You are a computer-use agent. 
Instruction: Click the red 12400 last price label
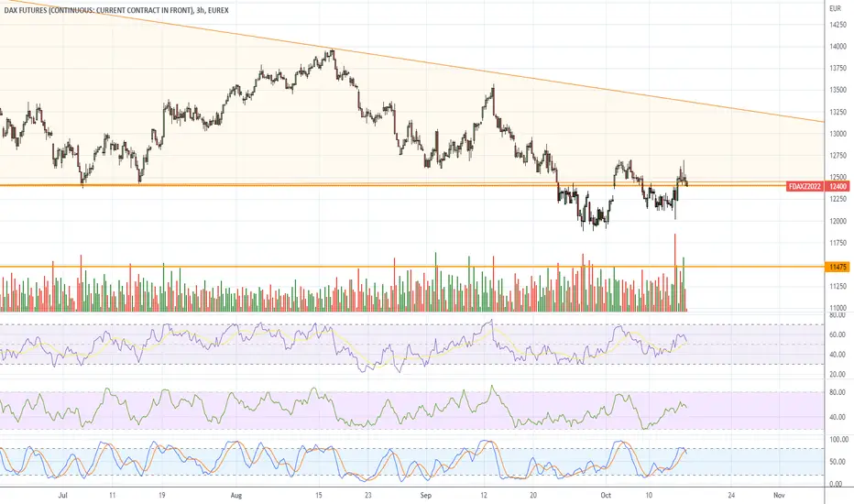838,187
